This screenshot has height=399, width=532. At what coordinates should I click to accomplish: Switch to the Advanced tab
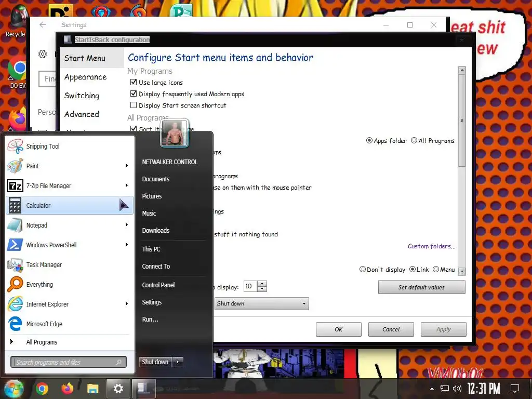pos(82,114)
